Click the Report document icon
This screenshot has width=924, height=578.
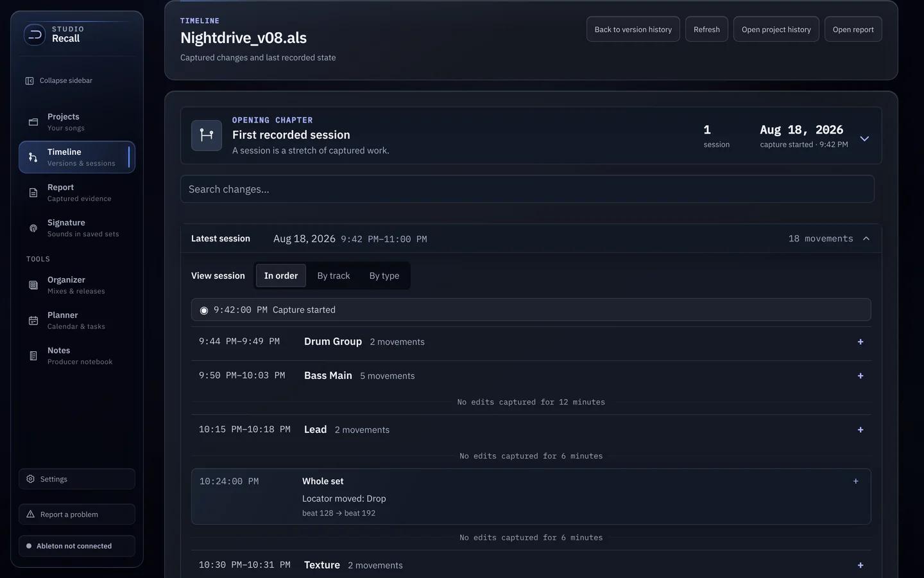click(x=33, y=193)
